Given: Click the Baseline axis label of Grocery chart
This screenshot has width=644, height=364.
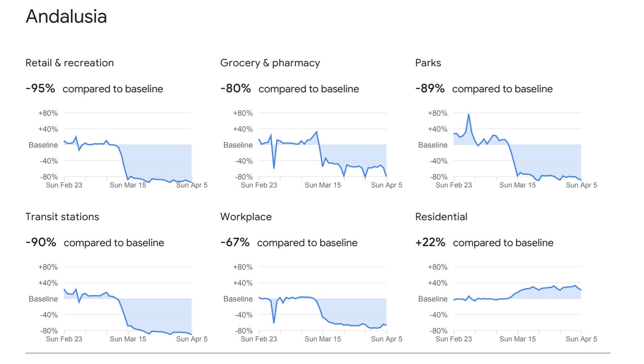Looking at the screenshot, I should (238, 145).
